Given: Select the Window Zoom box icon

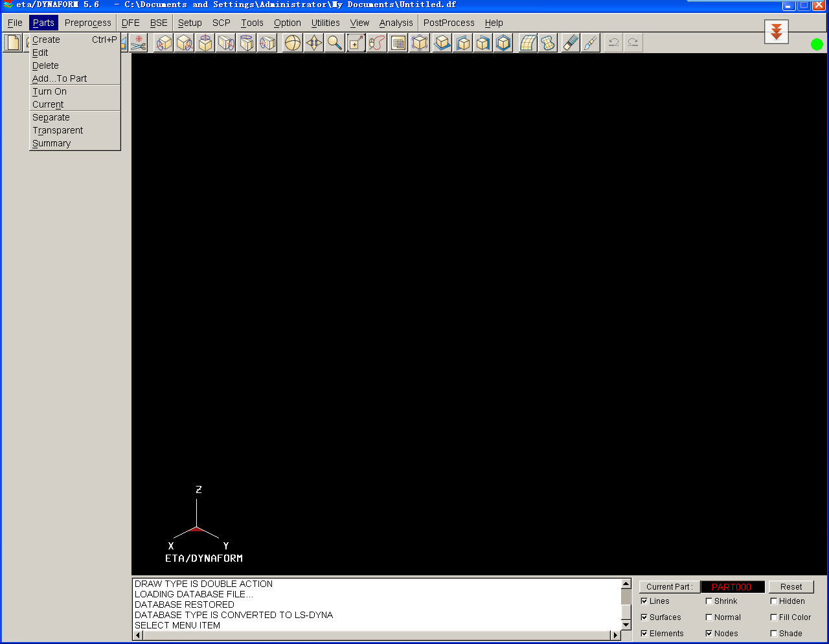Looking at the screenshot, I should tap(356, 43).
